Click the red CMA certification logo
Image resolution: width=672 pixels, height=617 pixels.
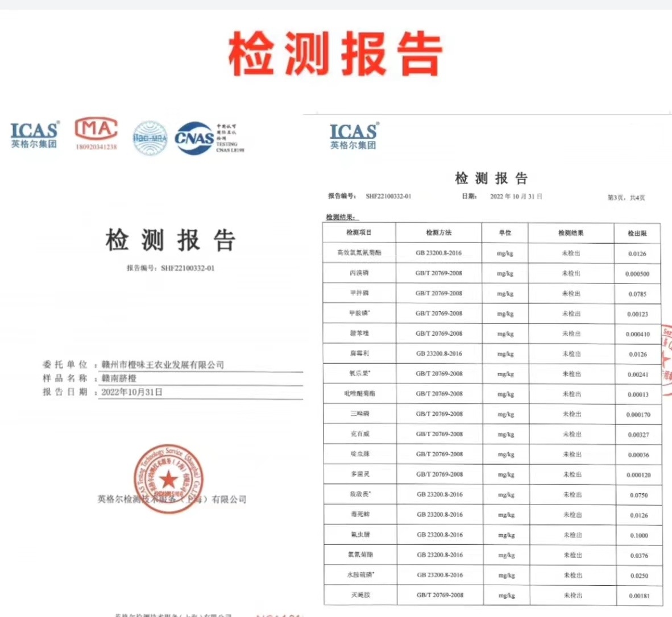[x=96, y=129]
